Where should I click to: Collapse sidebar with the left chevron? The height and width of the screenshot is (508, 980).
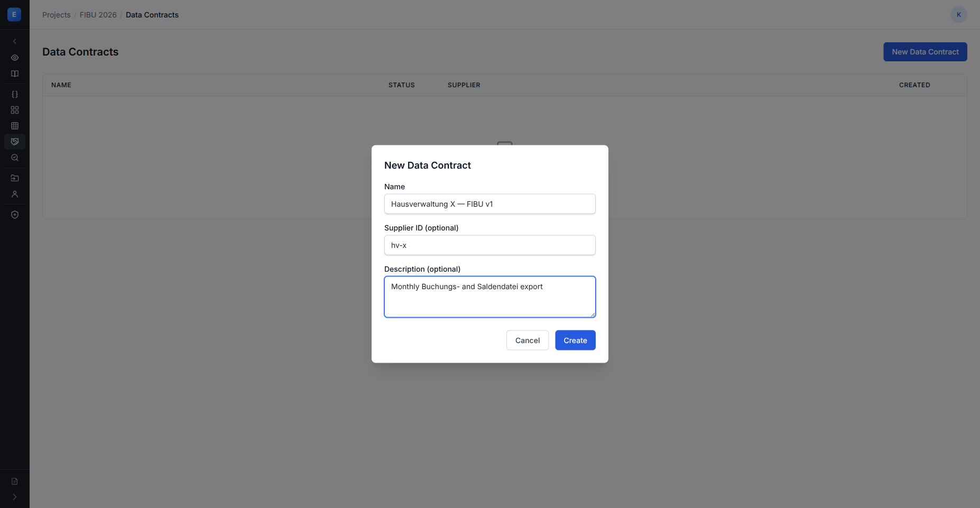tap(15, 41)
